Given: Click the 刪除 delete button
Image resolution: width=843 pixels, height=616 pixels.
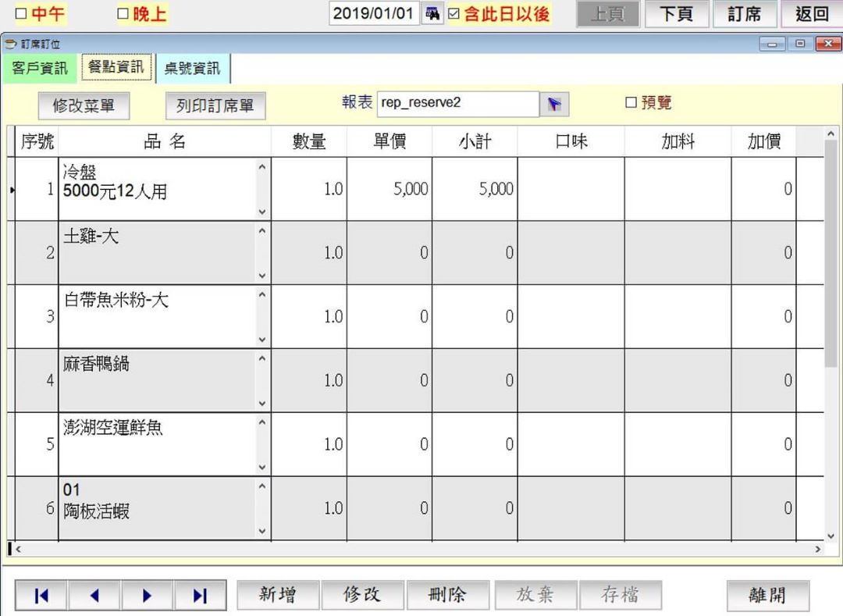Looking at the screenshot, I should click(448, 594).
